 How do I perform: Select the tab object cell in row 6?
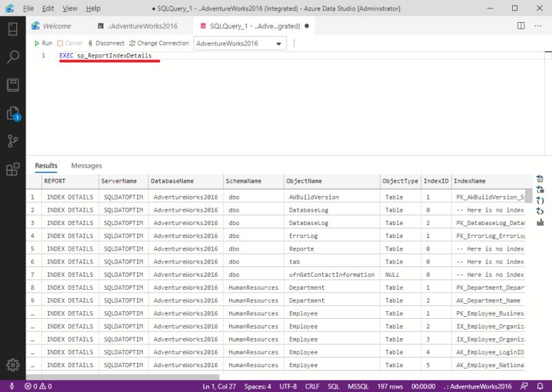pyautogui.click(x=332, y=262)
